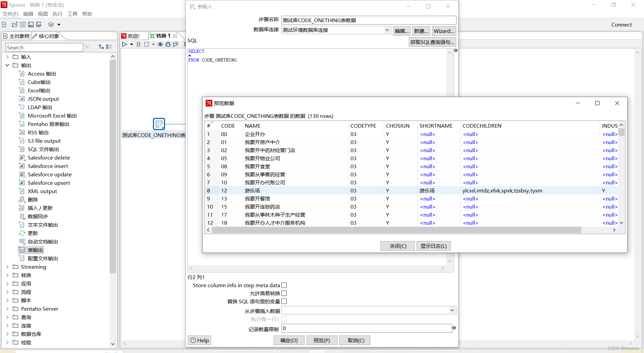Clear the search box with X icon
The width and height of the screenshot is (644, 353).
pyautogui.click(x=87, y=47)
